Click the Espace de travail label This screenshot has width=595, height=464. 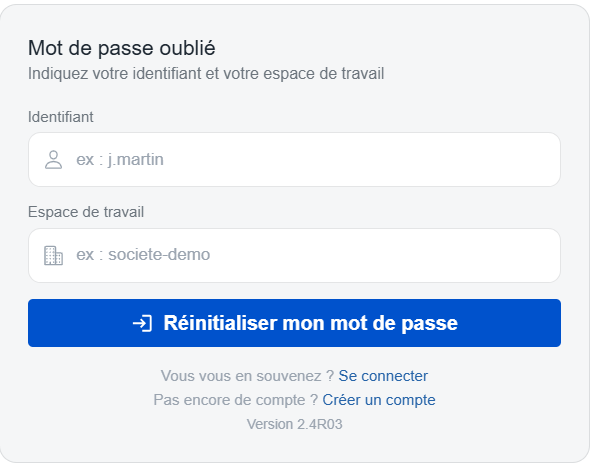[x=86, y=212]
